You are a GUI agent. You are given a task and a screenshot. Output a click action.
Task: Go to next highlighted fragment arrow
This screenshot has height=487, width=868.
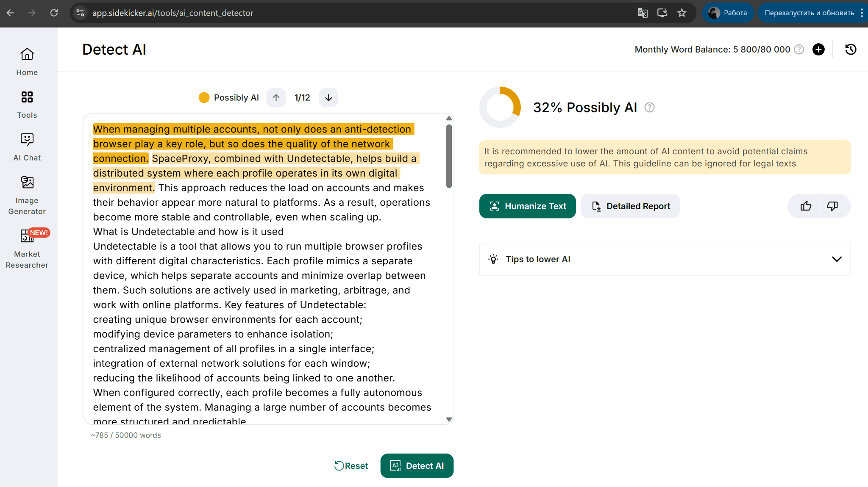[x=328, y=98]
